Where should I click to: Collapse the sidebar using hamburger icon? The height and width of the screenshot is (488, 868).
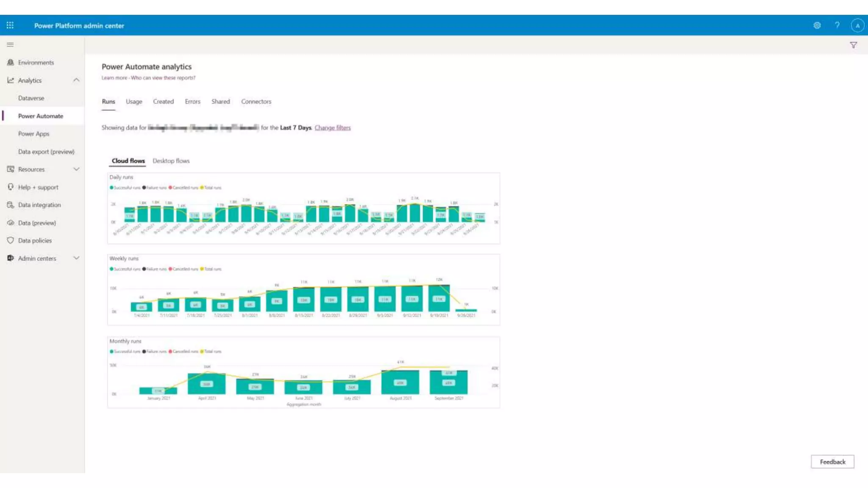[x=10, y=44]
